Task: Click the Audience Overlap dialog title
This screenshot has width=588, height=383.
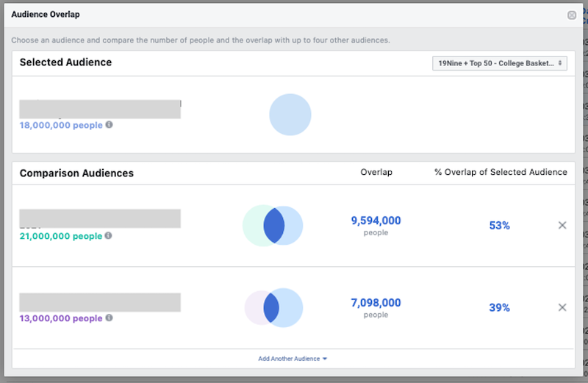Action: pyautogui.click(x=46, y=14)
